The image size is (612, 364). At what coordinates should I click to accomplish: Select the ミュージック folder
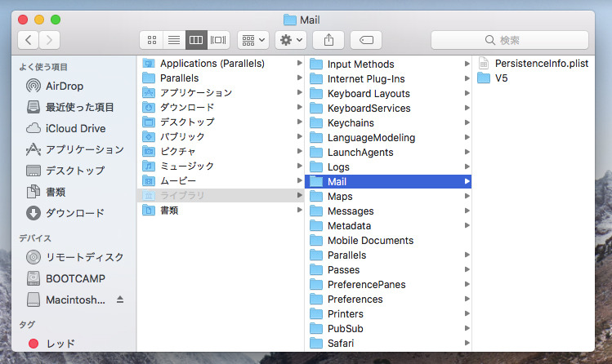point(221,166)
